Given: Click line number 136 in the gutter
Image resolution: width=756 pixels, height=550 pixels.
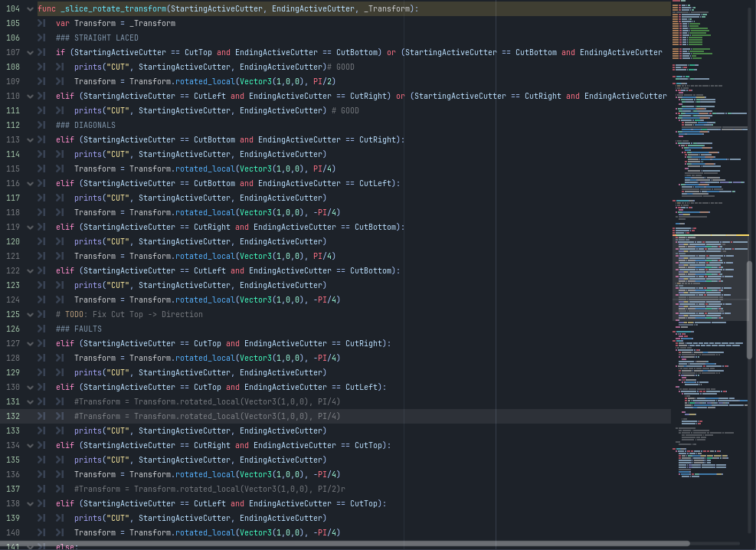Looking at the screenshot, I should (x=13, y=474).
